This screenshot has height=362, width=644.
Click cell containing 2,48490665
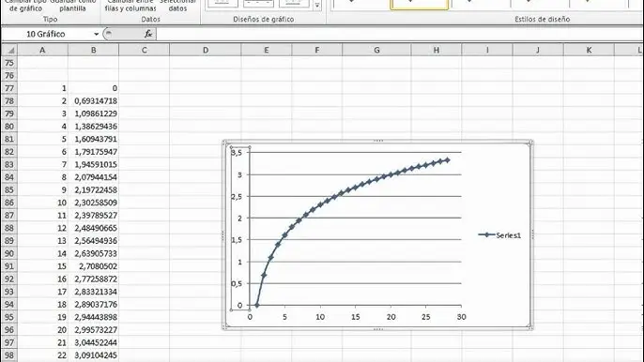coord(93,228)
